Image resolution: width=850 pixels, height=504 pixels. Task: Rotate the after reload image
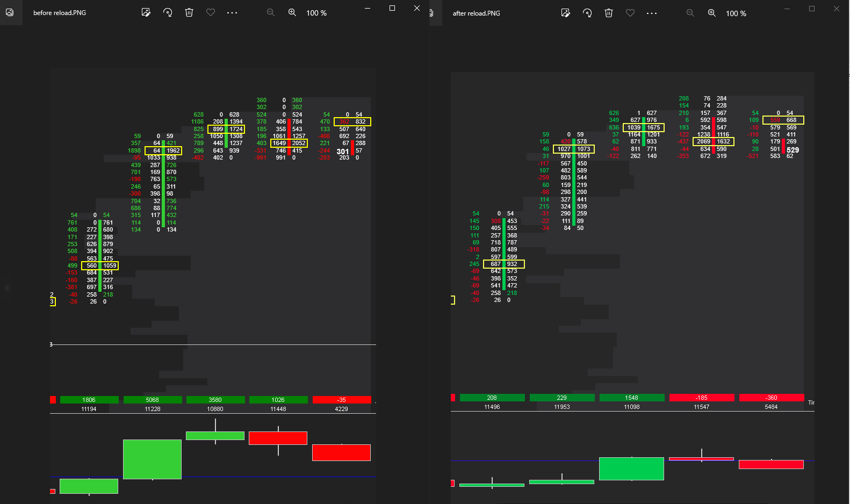click(x=587, y=13)
